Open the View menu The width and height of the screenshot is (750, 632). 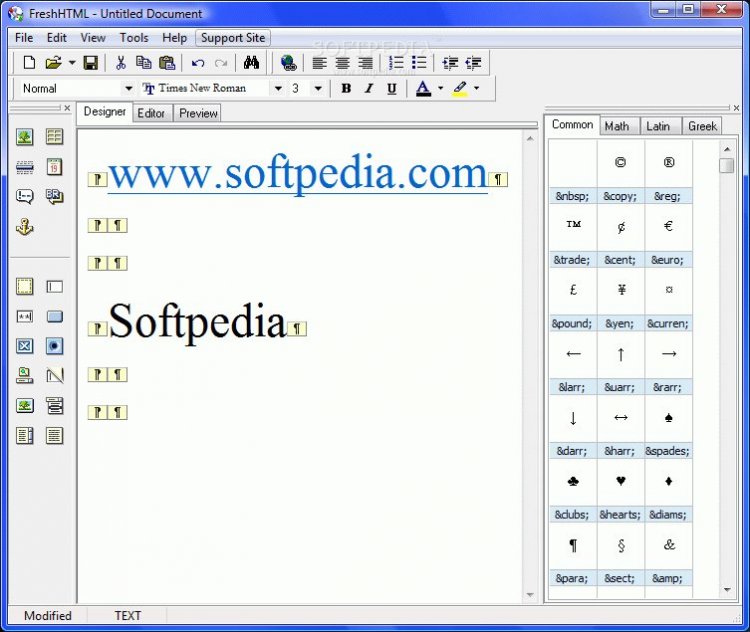point(93,38)
